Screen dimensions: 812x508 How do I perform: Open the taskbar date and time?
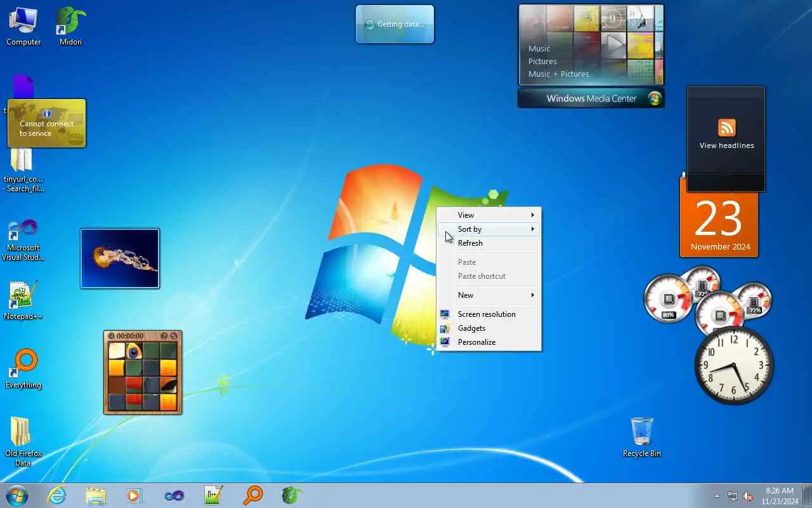[x=780, y=496]
